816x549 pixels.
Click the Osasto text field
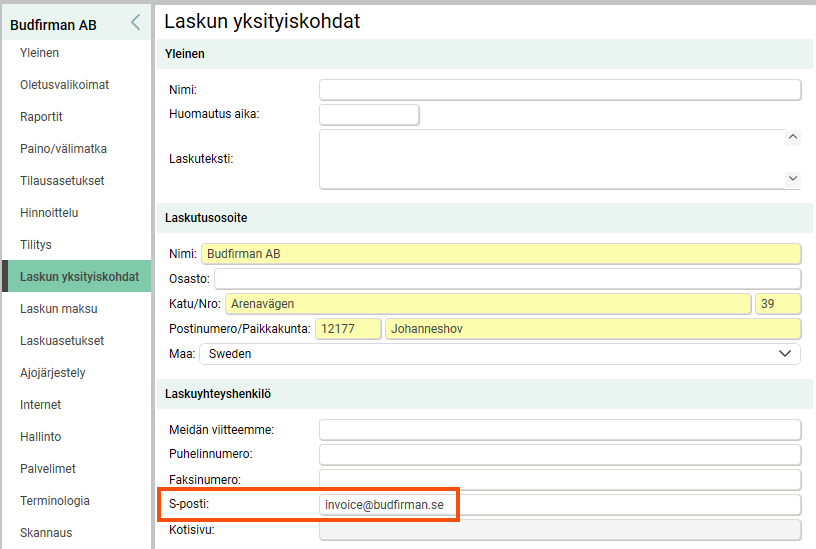coord(507,279)
